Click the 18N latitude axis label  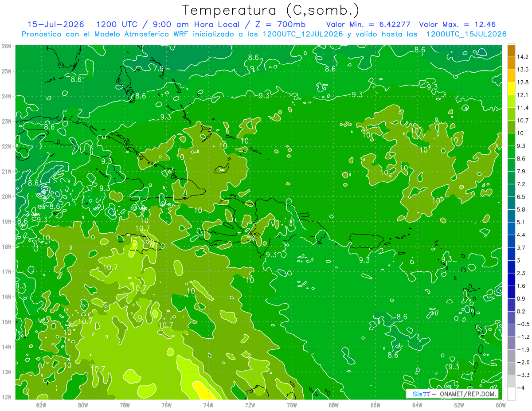(7, 247)
